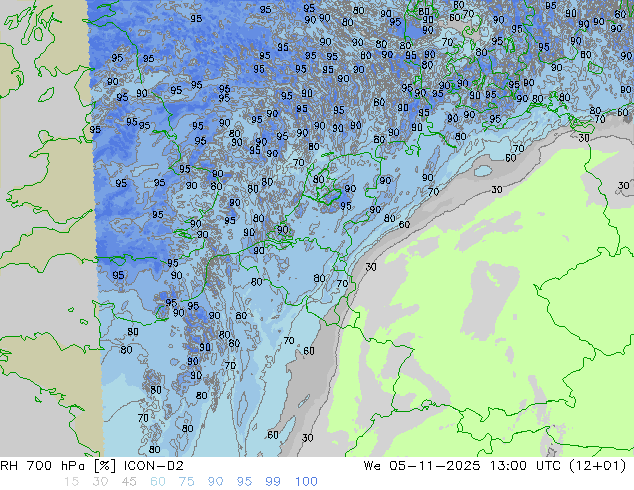Select the legend value 100 in the color scale

coord(306,482)
